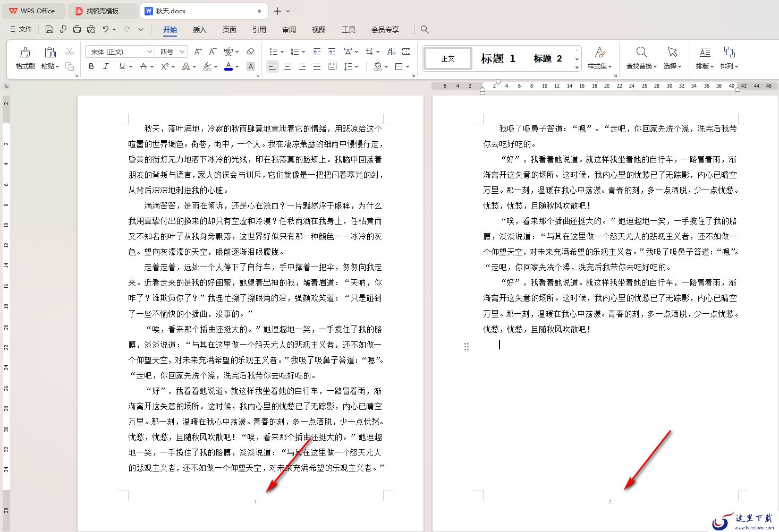Expand the quick access customize chevron
This screenshot has width=779, height=532.
(x=141, y=30)
